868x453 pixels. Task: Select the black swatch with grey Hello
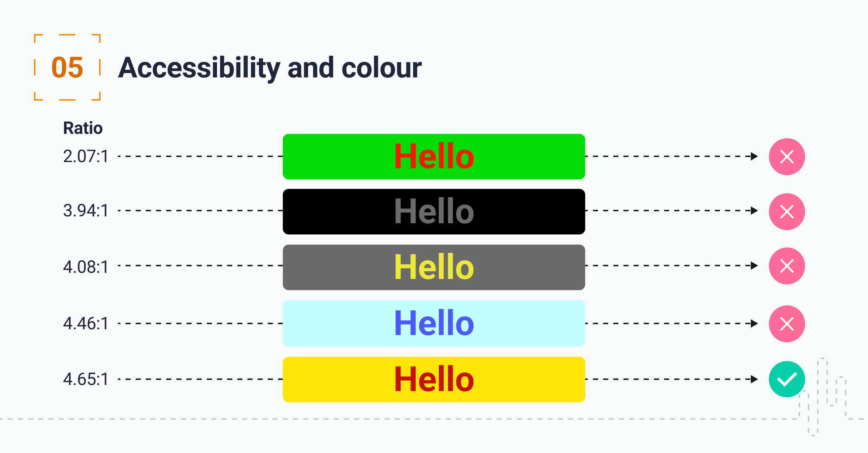[434, 212]
